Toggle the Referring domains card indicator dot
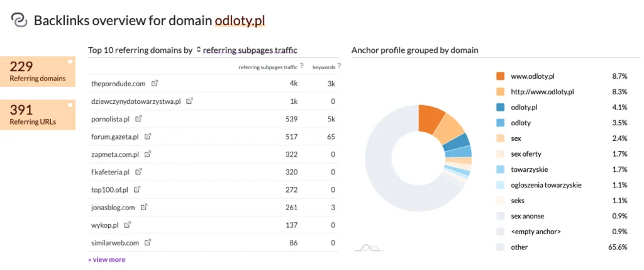This screenshot has height=270, width=644. pos(70,62)
